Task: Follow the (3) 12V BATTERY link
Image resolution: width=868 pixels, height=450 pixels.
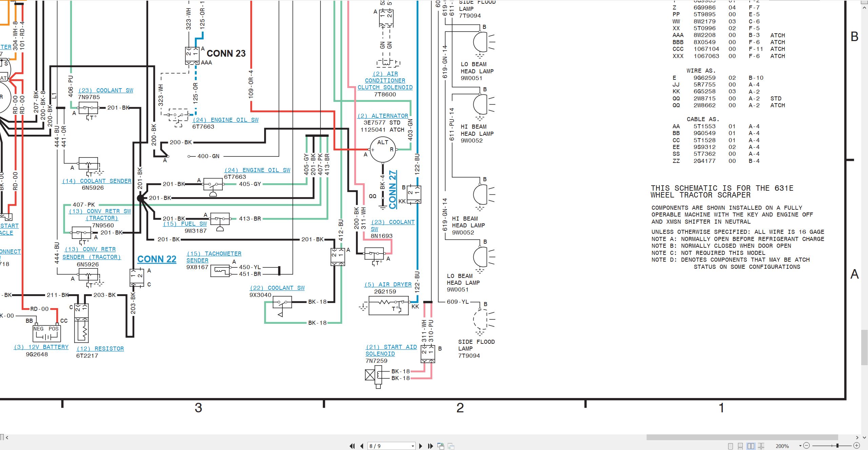Action: 41,347
